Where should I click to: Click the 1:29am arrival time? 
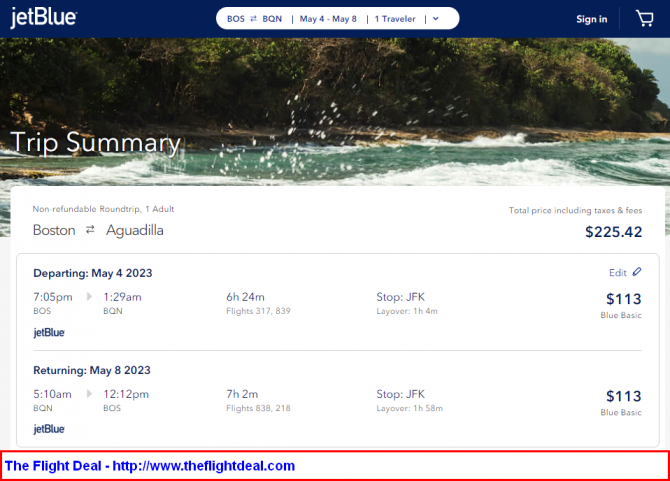coord(122,297)
